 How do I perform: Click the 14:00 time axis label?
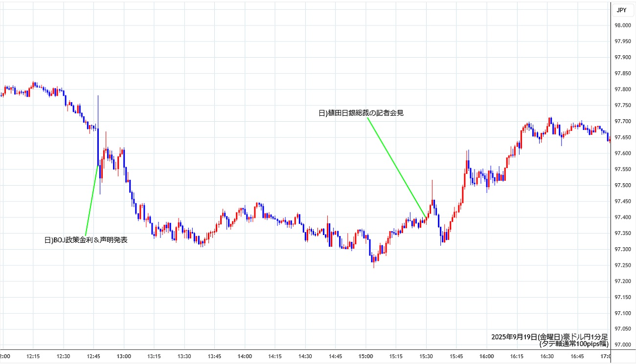245,356
